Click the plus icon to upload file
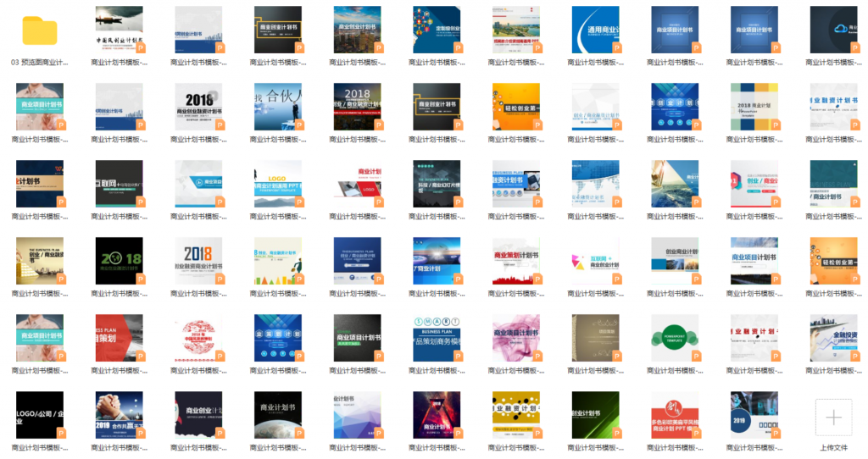868x459 pixels. (833, 417)
